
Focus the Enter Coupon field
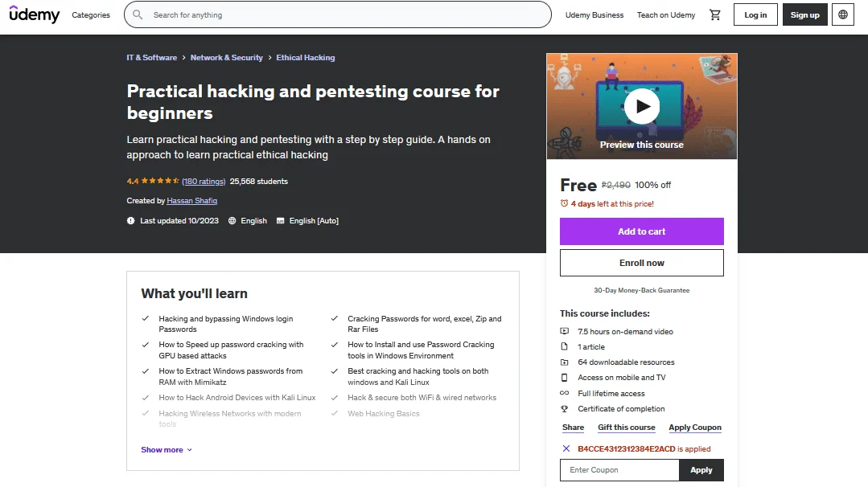[619, 470]
